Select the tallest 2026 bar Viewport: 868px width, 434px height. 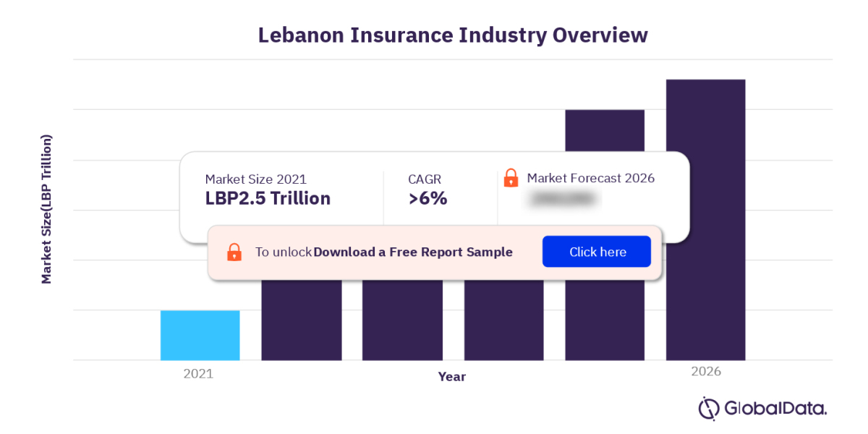706,217
